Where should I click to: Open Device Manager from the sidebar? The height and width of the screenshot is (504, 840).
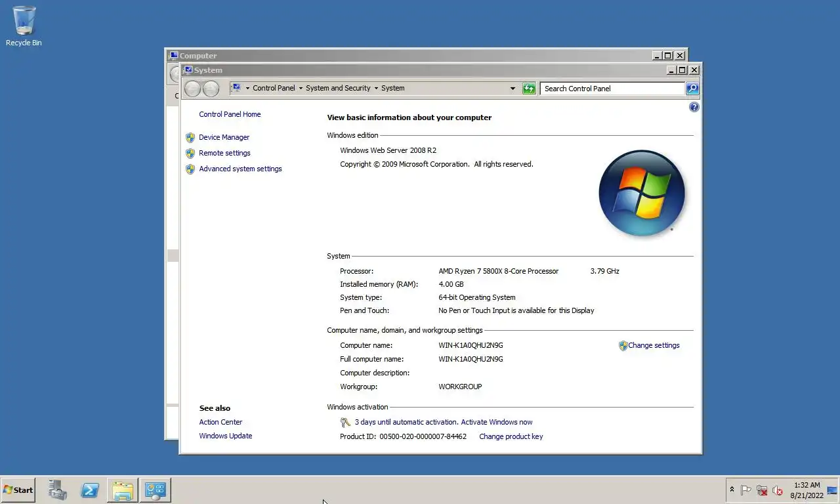tap(224, 137)
